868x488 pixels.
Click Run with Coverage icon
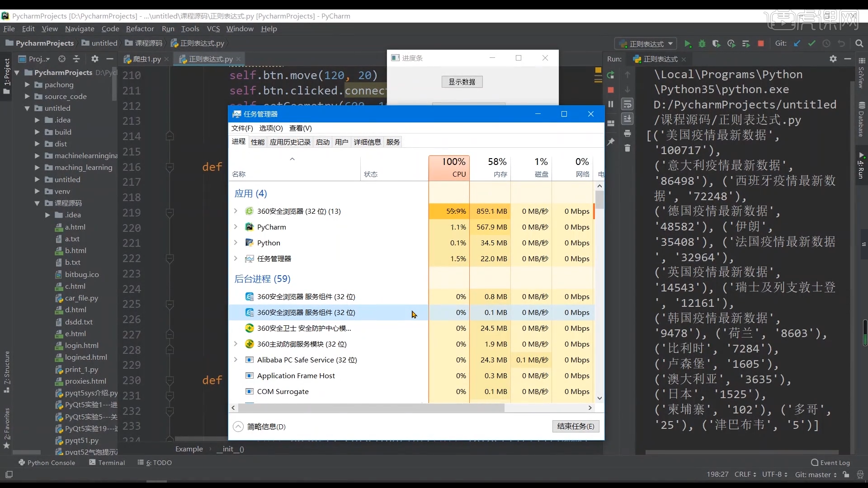coord(717,44)
